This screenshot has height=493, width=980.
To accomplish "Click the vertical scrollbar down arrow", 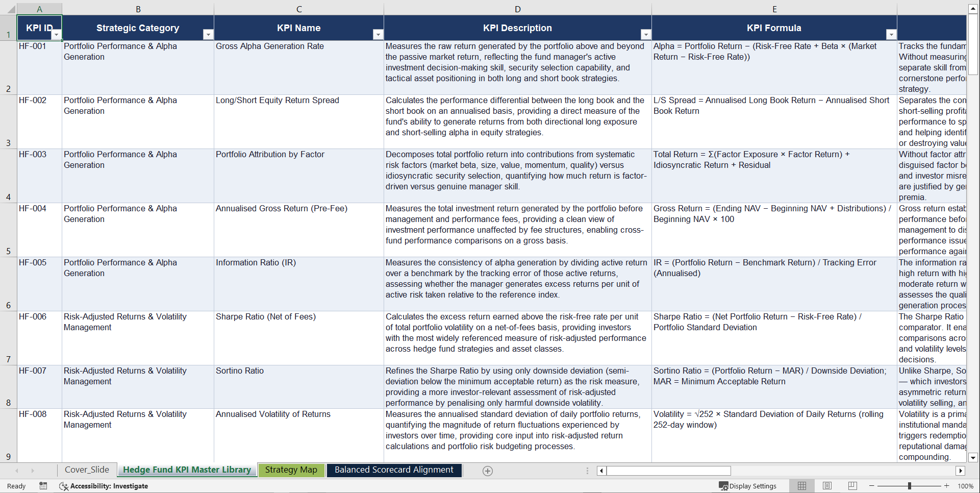I will 973,458.
